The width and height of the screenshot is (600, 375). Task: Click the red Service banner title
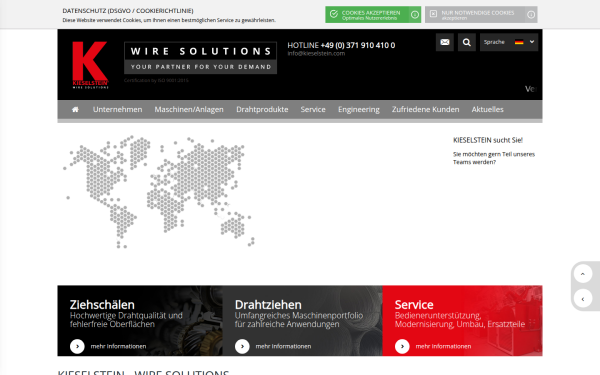(414, 305)
